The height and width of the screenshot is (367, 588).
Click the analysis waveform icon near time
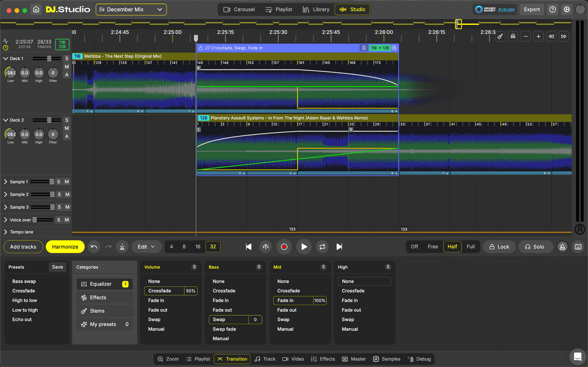[x=6, y=41]
